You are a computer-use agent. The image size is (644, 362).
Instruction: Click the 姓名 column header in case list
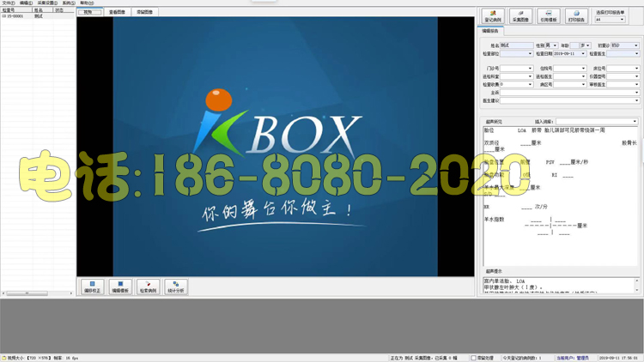[x=43, y=9]
